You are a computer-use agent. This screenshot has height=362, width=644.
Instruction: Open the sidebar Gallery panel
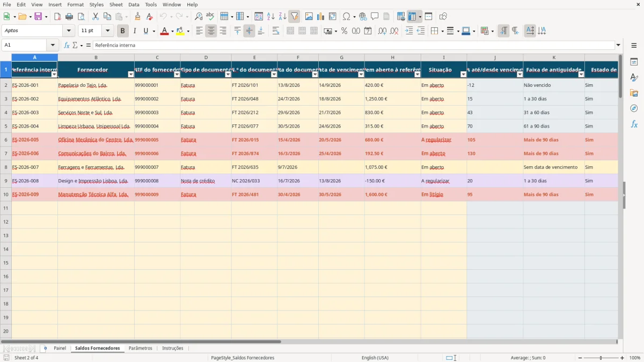pos(634,93)
